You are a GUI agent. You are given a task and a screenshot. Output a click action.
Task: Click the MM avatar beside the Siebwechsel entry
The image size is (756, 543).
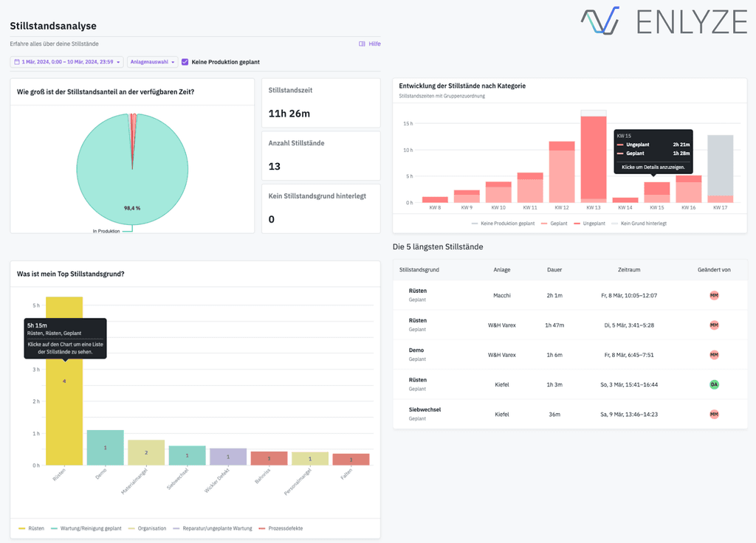[x=713, y=414]
